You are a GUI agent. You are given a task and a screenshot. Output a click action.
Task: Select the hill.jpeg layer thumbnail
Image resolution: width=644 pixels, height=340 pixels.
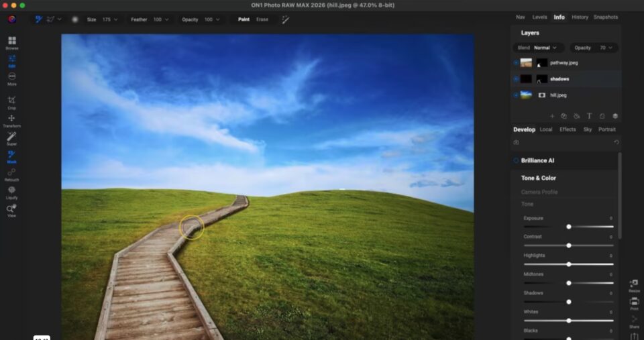coord(526,95)
